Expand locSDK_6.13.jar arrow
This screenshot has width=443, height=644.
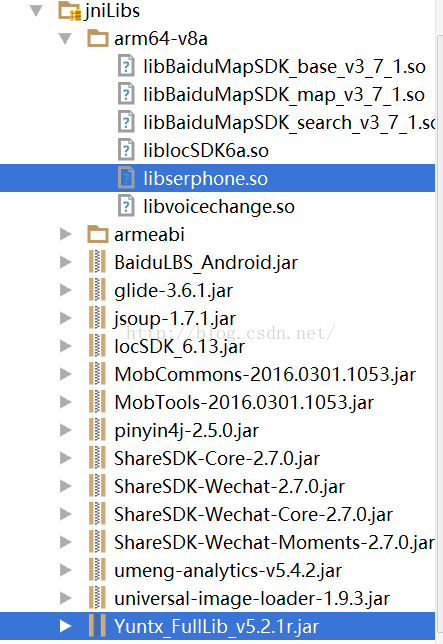(x=66, y=346)
